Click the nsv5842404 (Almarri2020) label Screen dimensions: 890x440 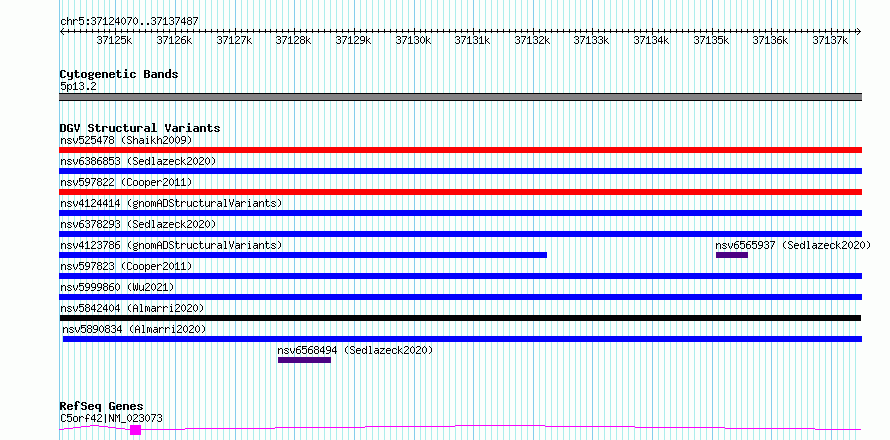pos(132,308)
